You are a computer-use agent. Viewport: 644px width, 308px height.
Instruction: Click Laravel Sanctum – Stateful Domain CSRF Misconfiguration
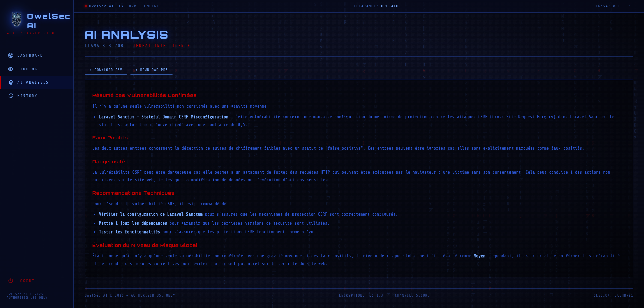(164, 117)
